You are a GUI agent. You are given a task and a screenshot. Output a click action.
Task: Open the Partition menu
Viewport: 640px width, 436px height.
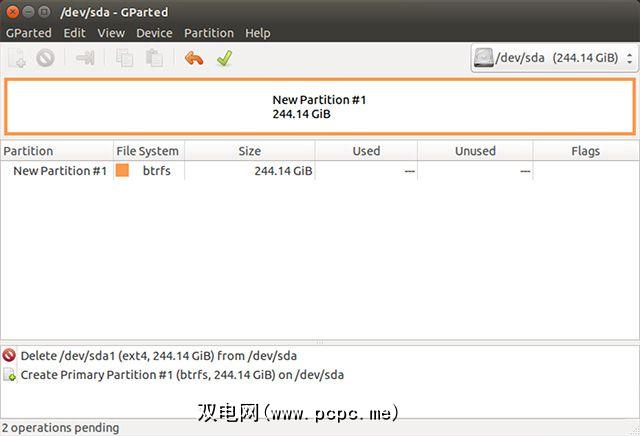209,33
